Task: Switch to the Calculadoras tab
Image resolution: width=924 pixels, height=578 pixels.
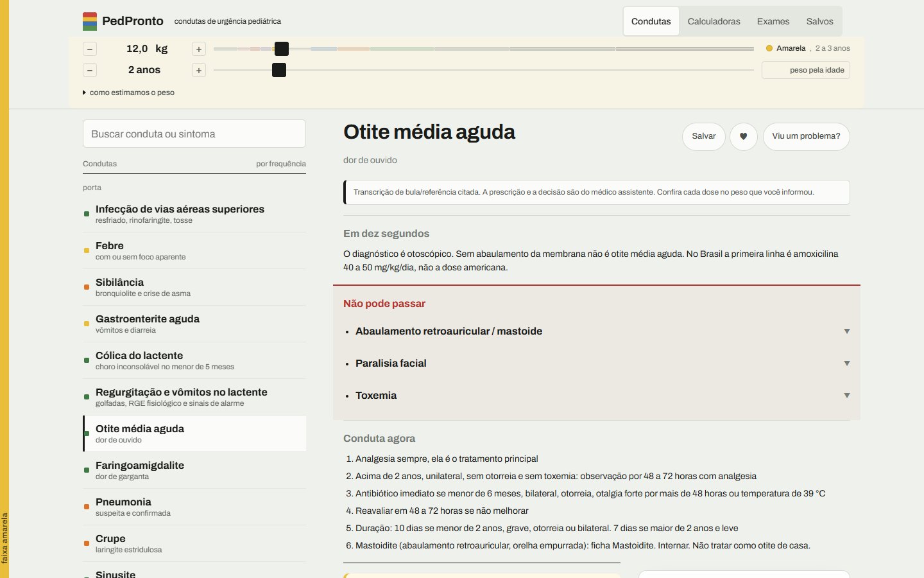Action: coord(714,21)
